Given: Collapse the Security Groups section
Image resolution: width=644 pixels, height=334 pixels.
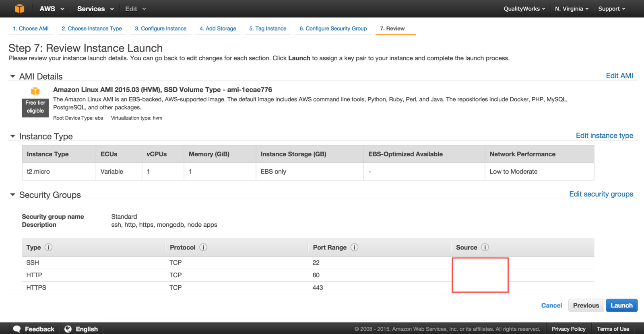Looking at the screenshot, I should (x=12, y=195).
